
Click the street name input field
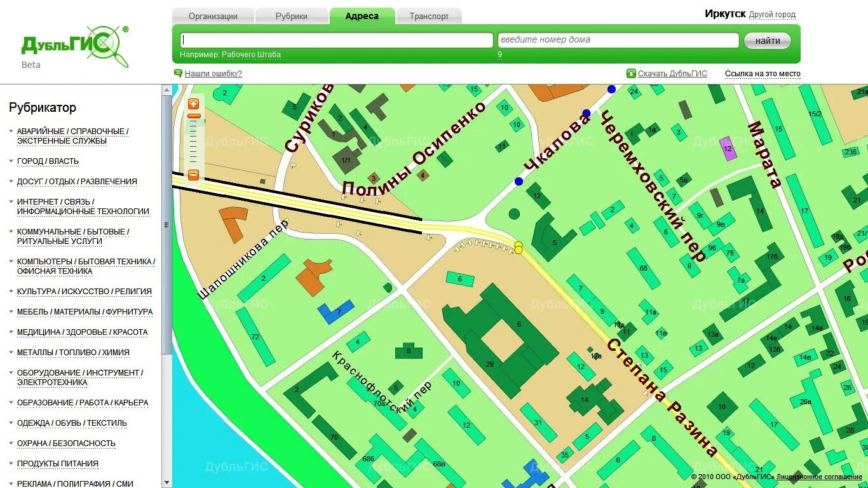coord(337,40)
